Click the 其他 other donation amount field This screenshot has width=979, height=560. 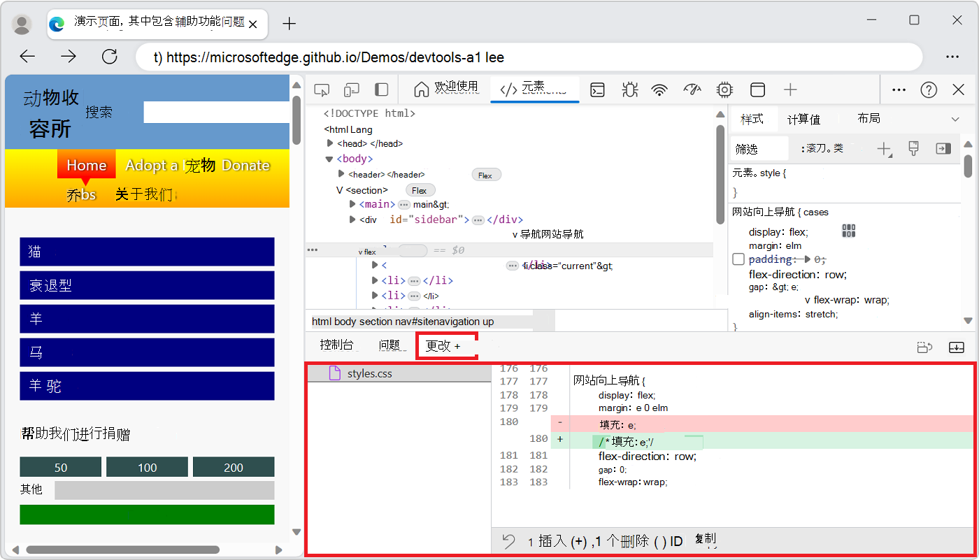pyautogui.click(x=164, y=490)
